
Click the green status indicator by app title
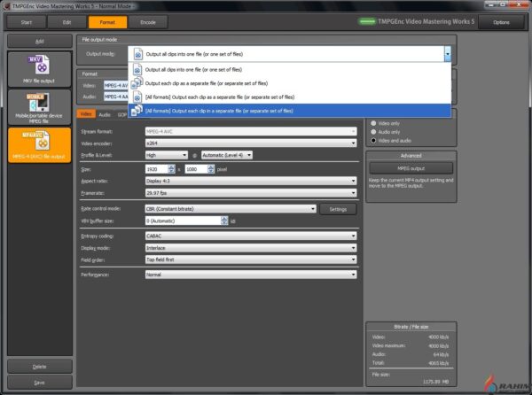click(367, 21)
